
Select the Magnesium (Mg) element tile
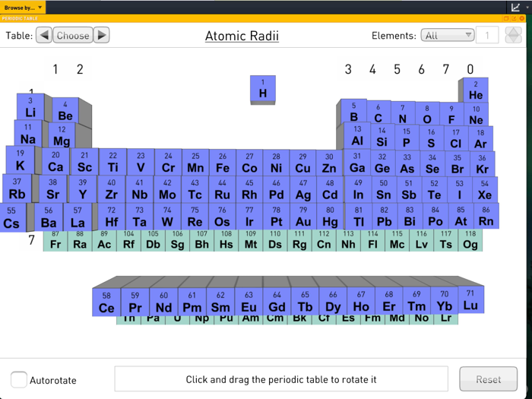coord(62,135)
